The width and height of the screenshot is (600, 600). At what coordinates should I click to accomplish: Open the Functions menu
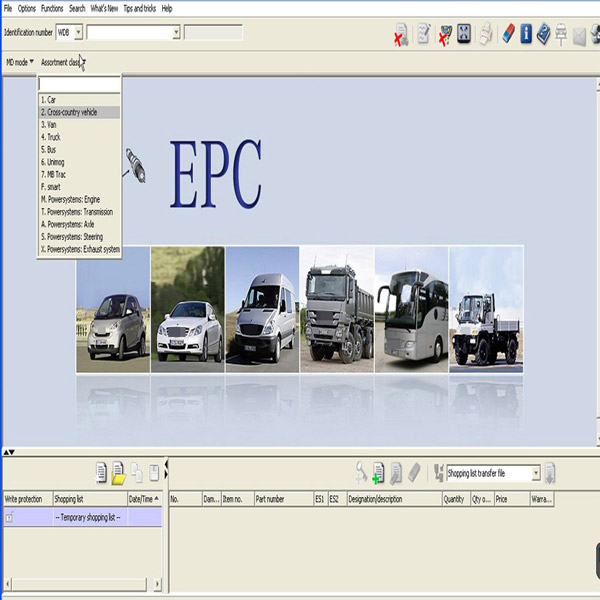pos(52,8)
